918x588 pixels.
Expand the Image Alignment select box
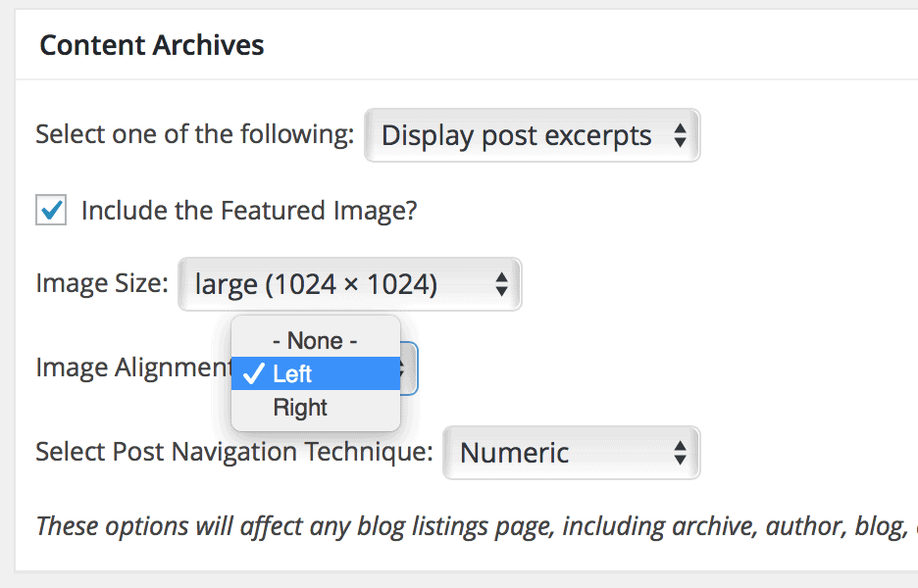[402, 368]
